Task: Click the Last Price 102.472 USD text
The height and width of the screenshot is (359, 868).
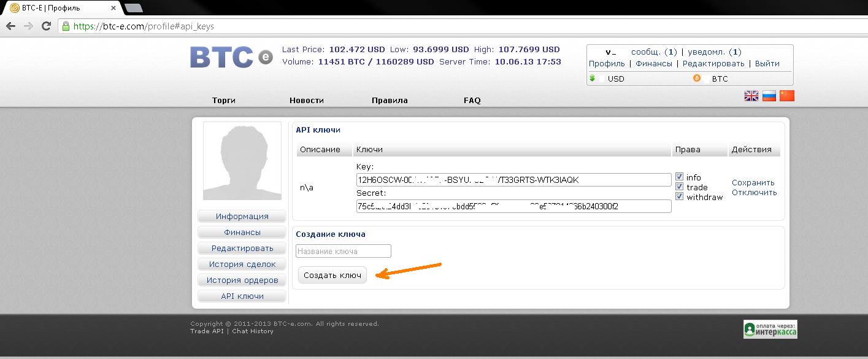Action: click(333, 49)
